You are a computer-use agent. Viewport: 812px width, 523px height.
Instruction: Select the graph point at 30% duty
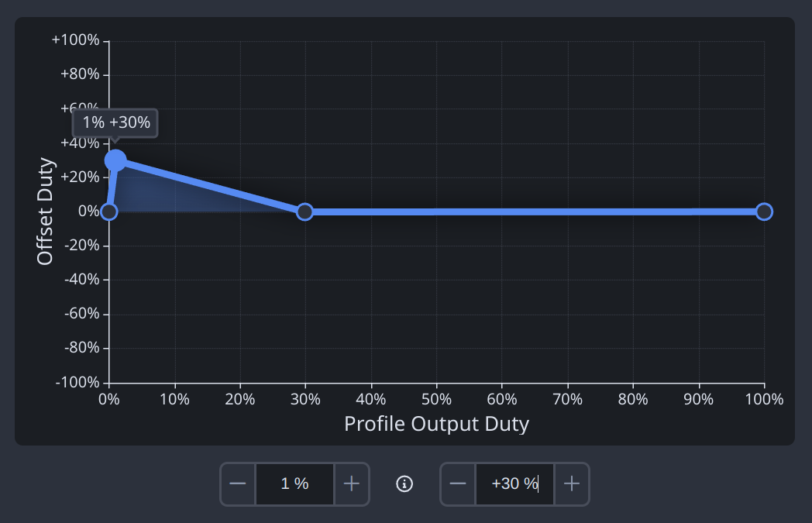click(x=305, y=212)
